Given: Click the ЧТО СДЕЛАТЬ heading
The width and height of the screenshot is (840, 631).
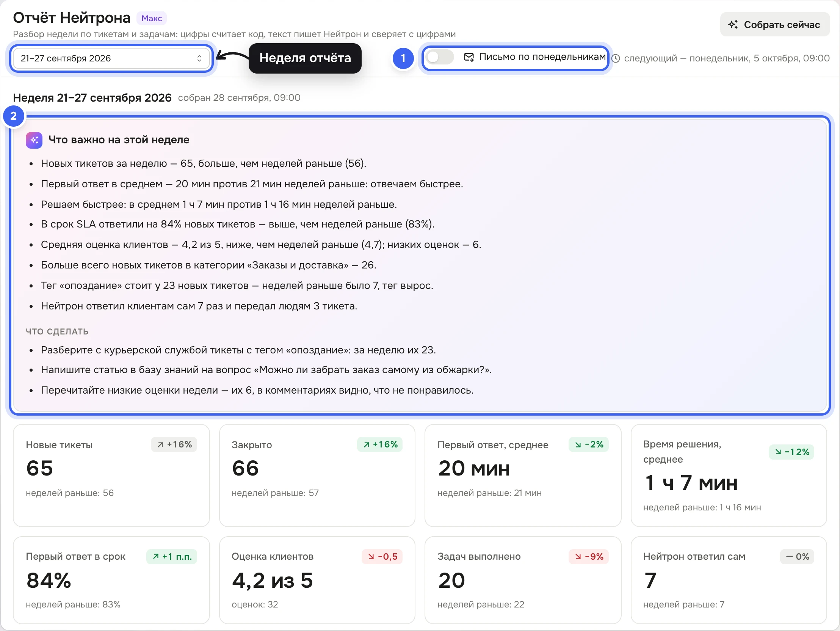Looking at the screenshot, I should click(x=57, y=332).
